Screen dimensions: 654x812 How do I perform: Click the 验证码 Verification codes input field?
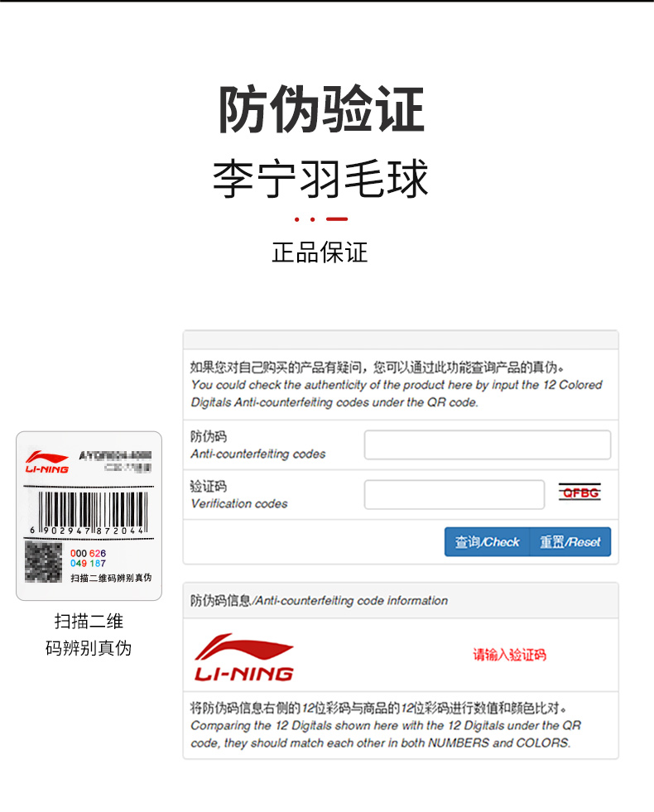pos(454,494)
